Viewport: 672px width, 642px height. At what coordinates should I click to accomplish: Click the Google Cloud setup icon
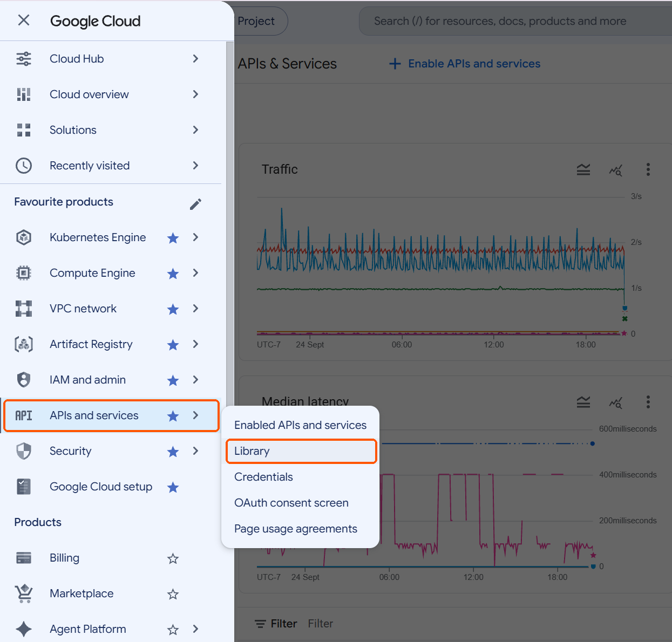[x=24, y=487]
